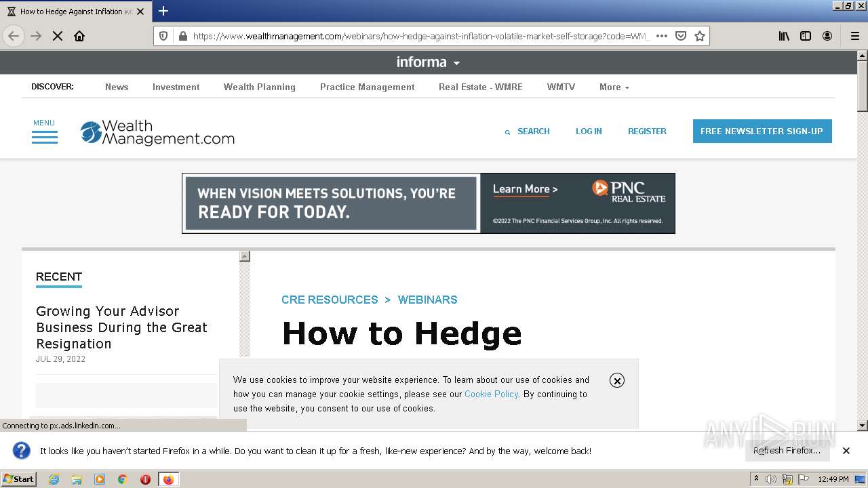Dismiss the cookie notice
The height and width of the screenshot is (488, 868).
616,380
